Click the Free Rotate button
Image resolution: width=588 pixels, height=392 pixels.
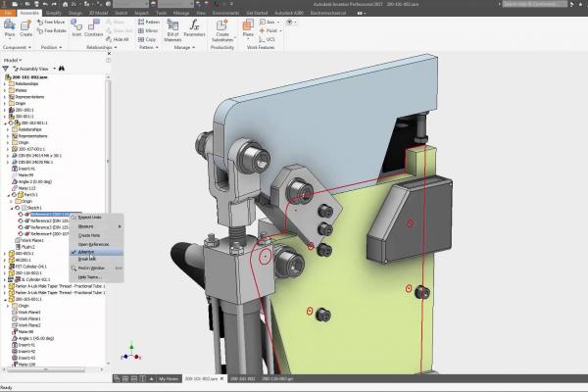coord(55,28)
